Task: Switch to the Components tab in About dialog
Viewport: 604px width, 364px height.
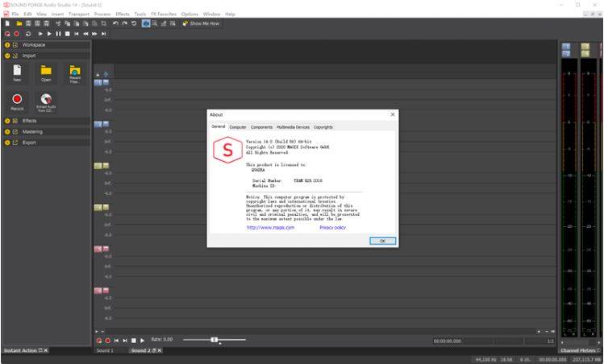Action: pyautogui.click(x=261, y=127)
